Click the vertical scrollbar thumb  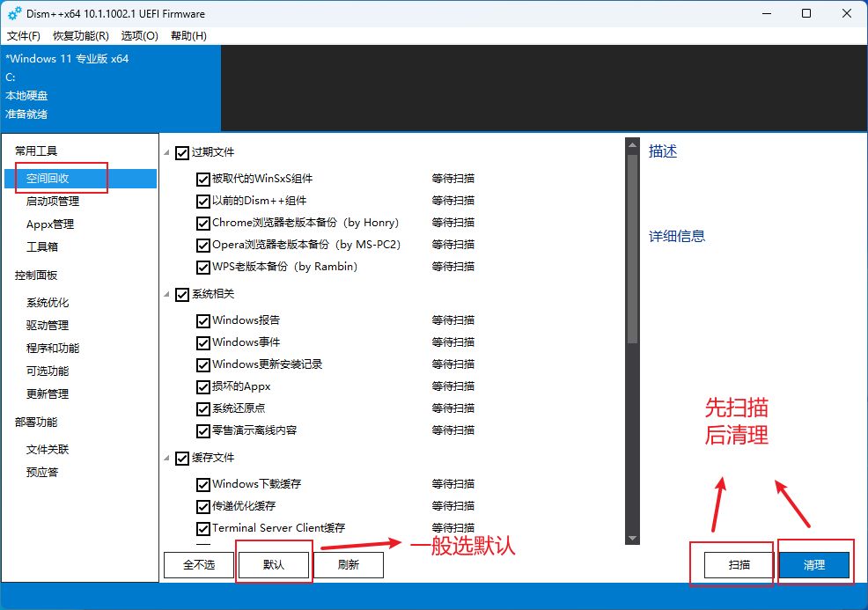click(x=631, y=246)
